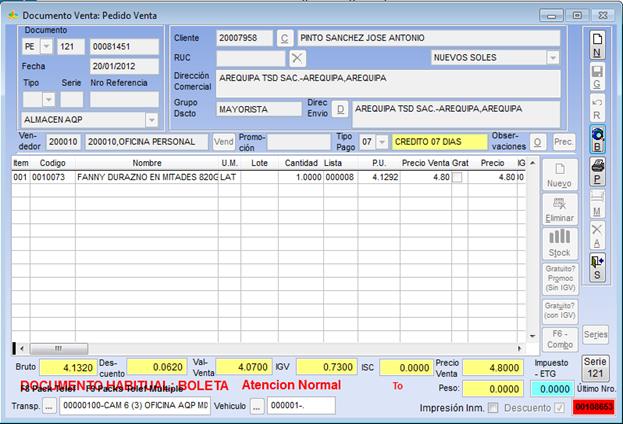This screenshot has width=623, height=424.
Task: Click the horizontal scrollbar thumb of item grid
Action: coord(59,348)
